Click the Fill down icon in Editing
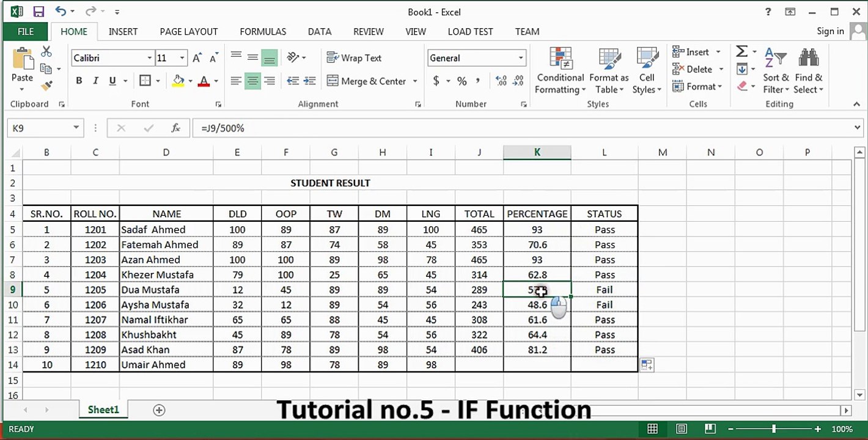This screenshot has width=868, height=440. tap(741, 69)
